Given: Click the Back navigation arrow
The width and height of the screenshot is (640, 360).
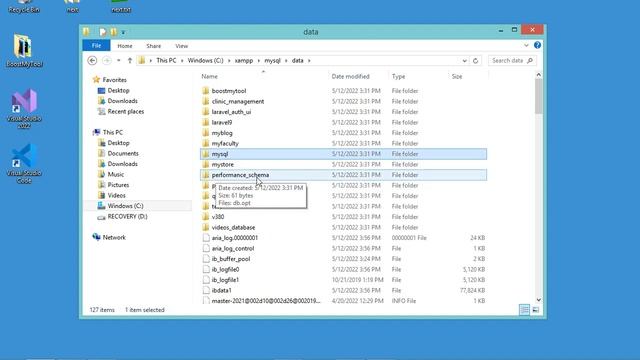Looking at the screenshot, I should pos(92,60).
